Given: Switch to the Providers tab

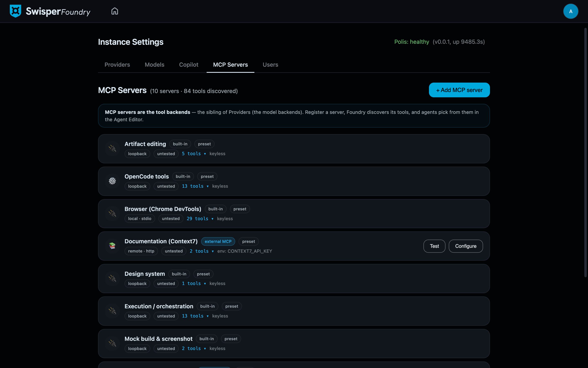Looking at the screenshot, I should [x=117, y=65].
